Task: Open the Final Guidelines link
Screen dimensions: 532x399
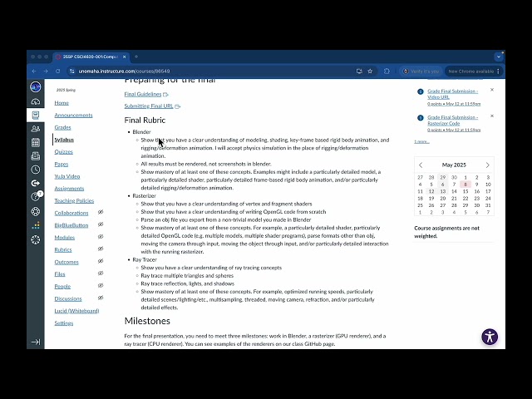Action: (143, 94)
